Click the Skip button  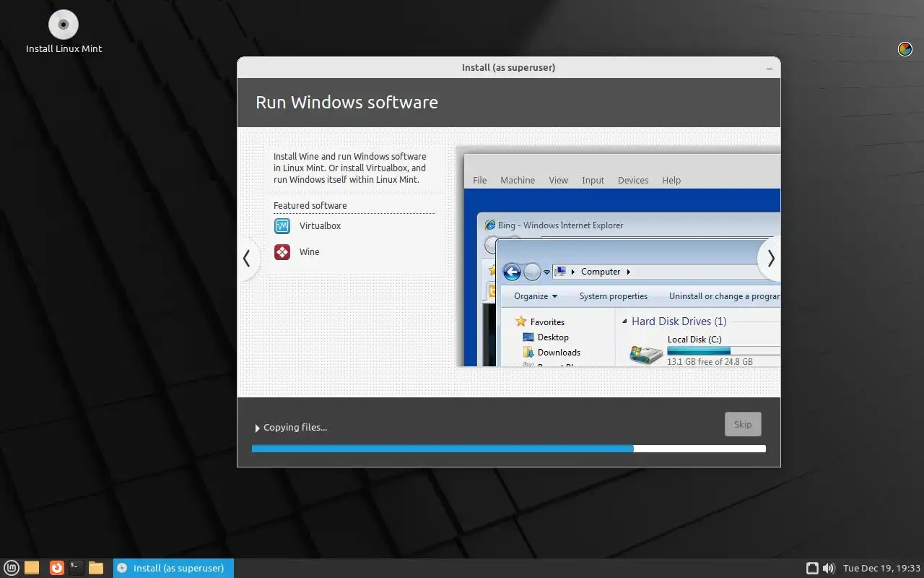743,424
